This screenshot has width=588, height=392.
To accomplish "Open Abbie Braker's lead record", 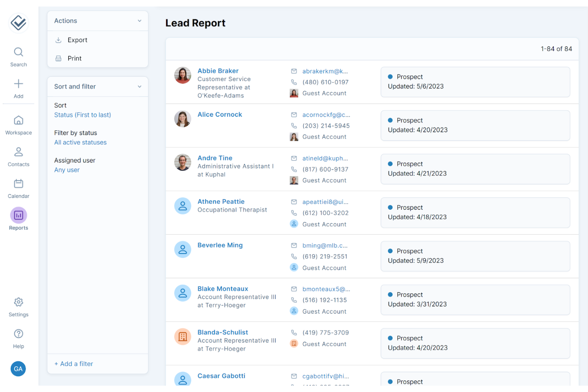I will [218, 71].
